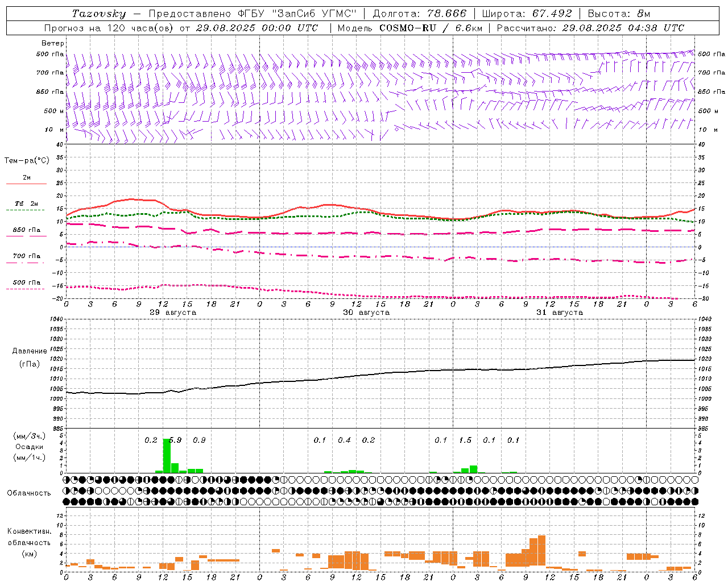Click the provider text ФГБУ "ЗапСиб УГМС"
The image size is (728, 582).
(296, 14)
